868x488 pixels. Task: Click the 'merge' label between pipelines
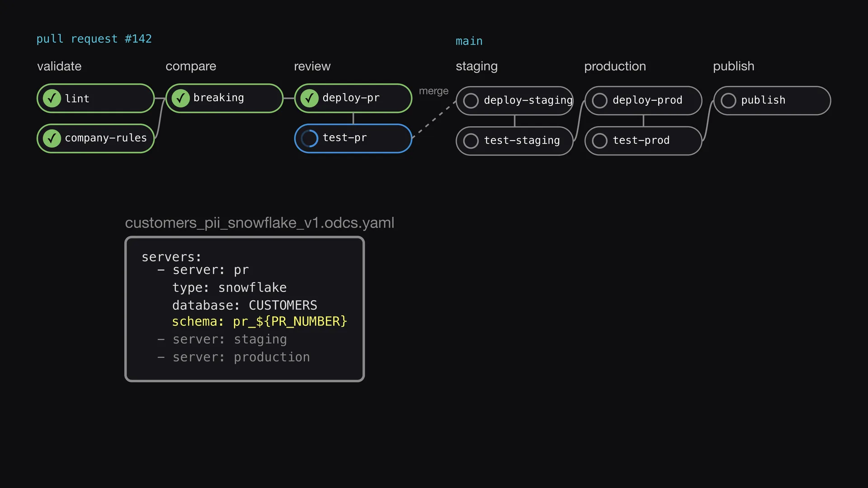[x=434, y=91]
